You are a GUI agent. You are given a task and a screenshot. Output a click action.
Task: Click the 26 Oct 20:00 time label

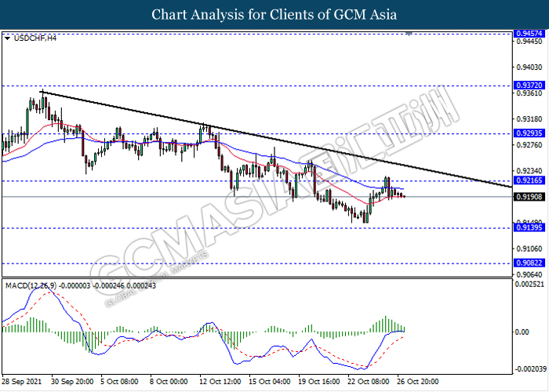[418, 382]
